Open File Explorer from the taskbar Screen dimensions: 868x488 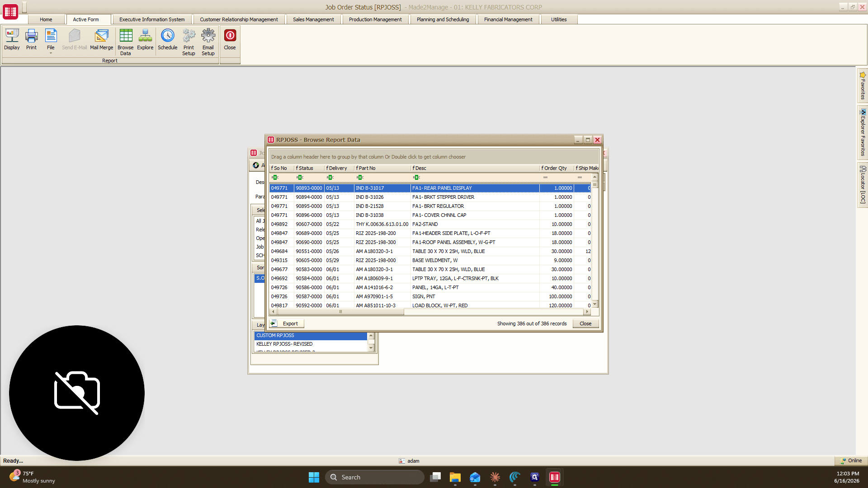(455, 477)
